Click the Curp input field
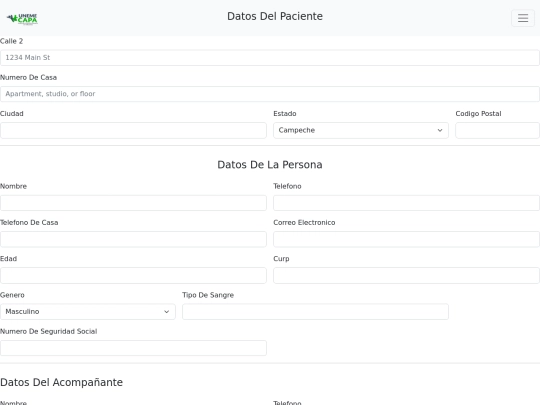Image resolution: width=540 pixels, height=405 pixels. (x=406, y=276)
